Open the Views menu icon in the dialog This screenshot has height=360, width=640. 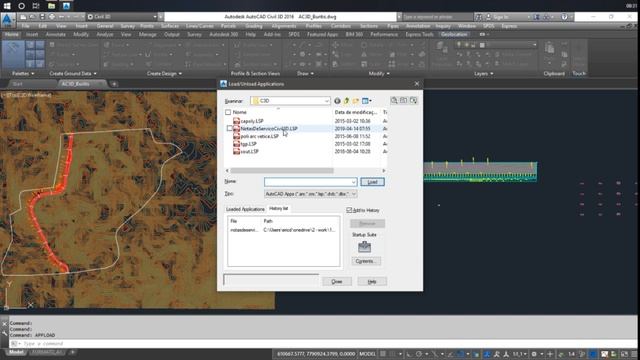click(x=366, y=101)
